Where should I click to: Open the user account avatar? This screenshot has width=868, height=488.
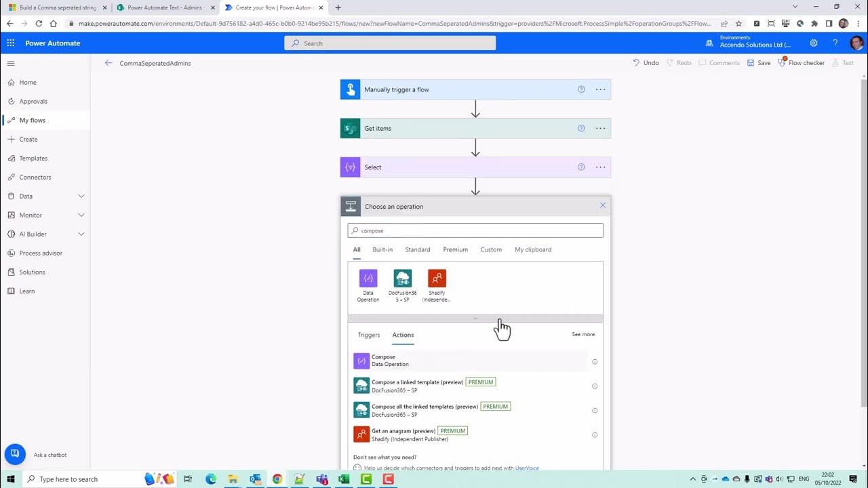tap(856, 43)
